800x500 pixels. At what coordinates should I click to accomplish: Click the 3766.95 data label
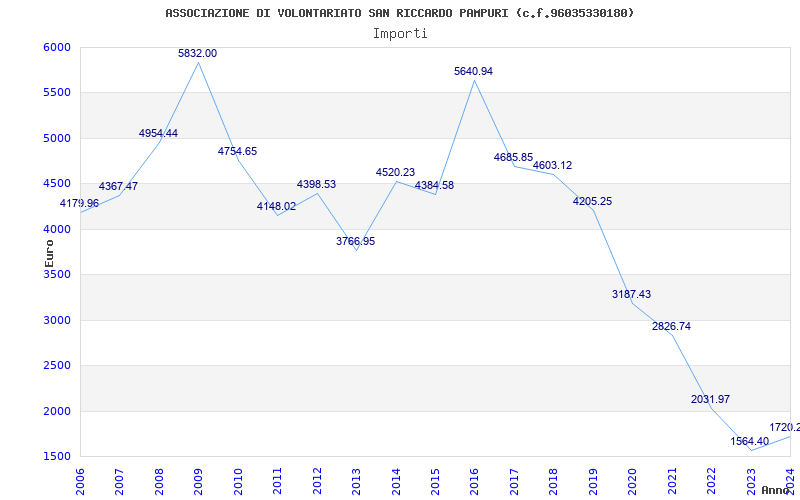pos(356,241)
